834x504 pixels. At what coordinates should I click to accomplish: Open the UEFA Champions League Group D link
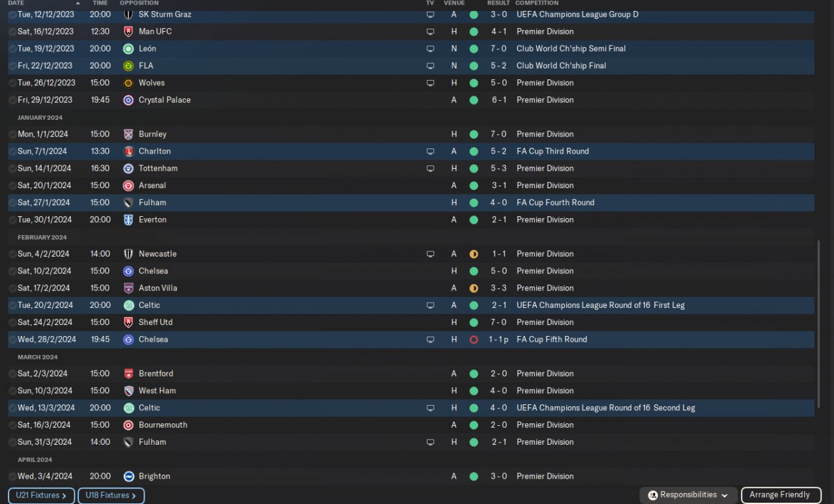[x=577, y=14]
